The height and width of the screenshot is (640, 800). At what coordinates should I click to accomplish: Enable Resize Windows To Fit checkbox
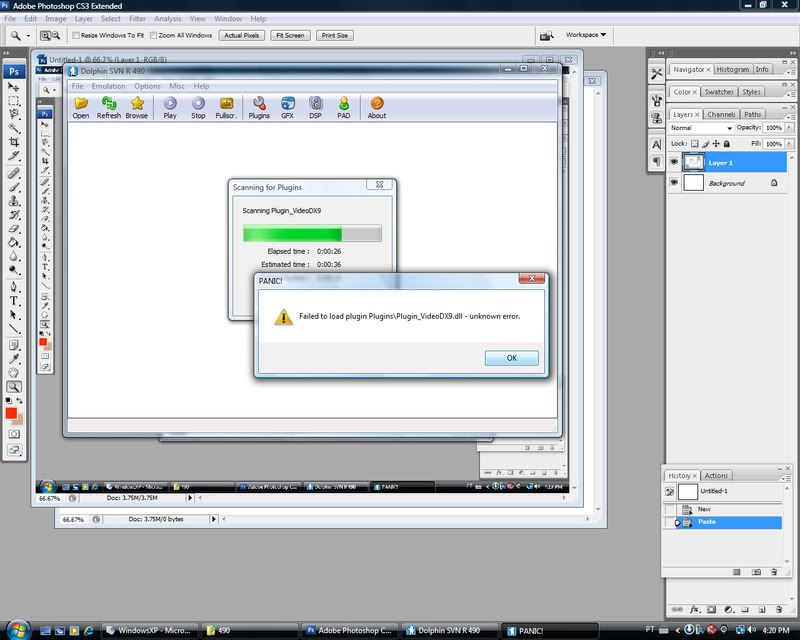tap(76, 35)
